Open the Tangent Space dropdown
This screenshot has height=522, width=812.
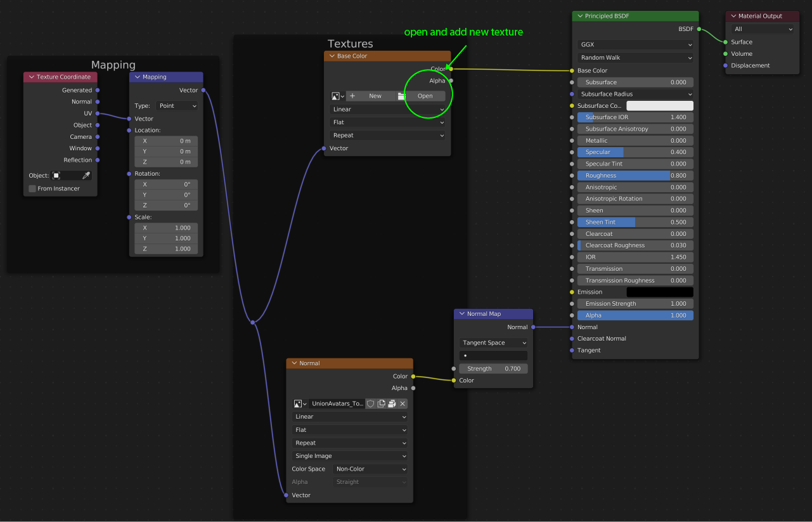[x=493, y=343]
